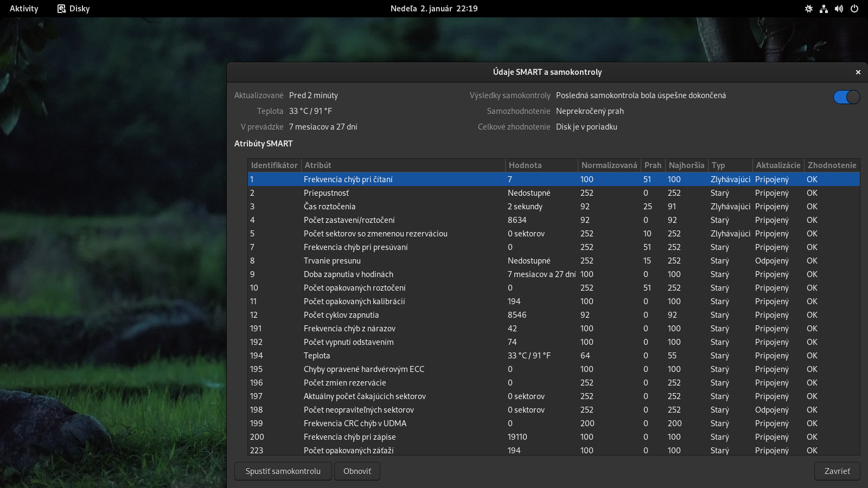Open the Disky application menu
868x488 pixels.
79,9
